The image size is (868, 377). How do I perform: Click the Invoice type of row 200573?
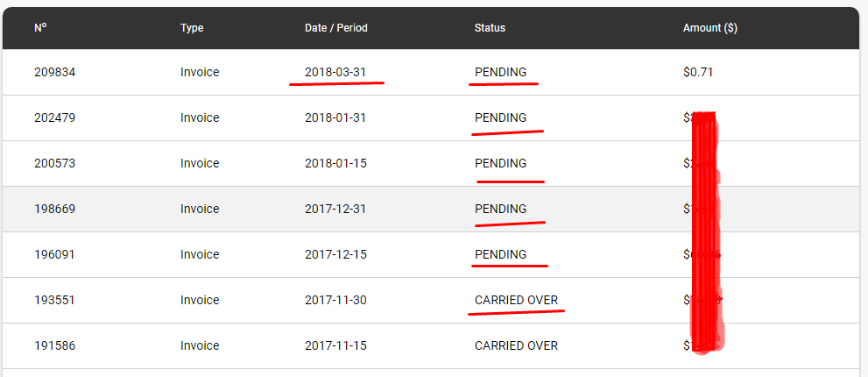pyautogui.click(x=200, y=164)
